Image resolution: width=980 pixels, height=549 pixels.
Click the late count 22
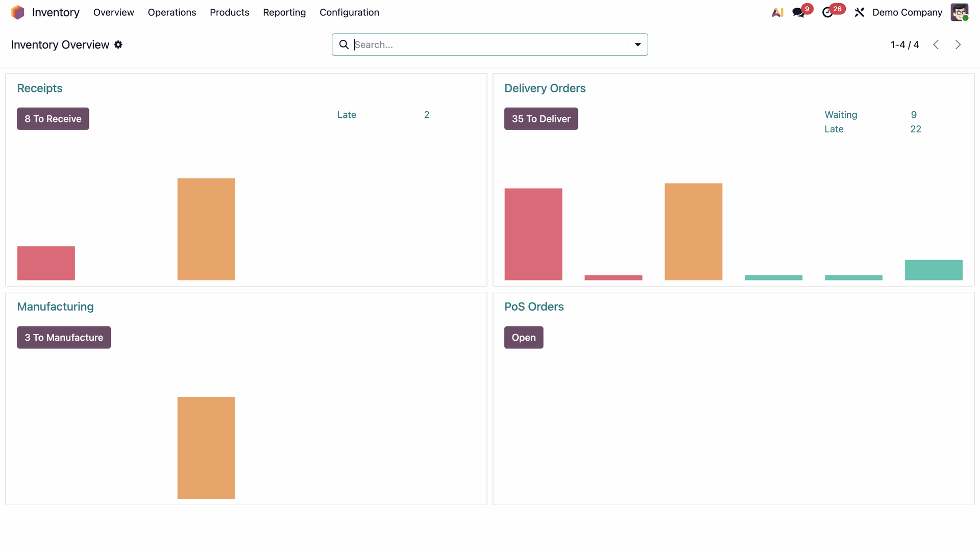(916, 129)
